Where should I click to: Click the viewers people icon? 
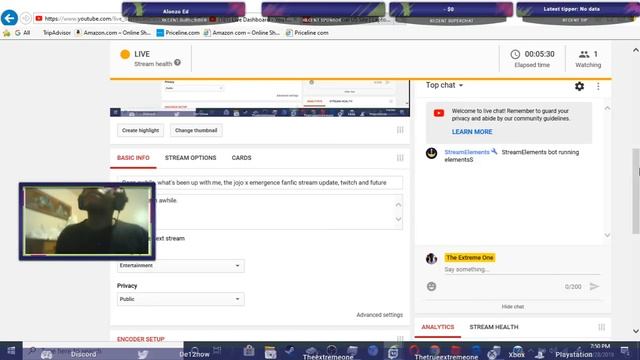(x=584, y=54)
